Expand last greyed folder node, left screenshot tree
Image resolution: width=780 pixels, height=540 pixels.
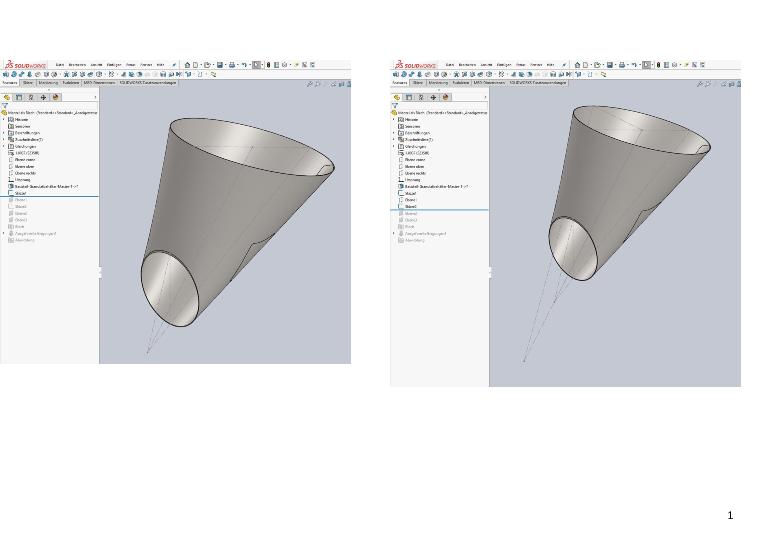[4, 233]
